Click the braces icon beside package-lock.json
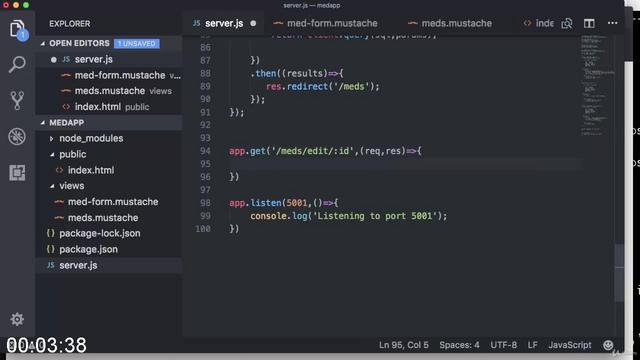640x360 pixels. [x=51, y=233]
